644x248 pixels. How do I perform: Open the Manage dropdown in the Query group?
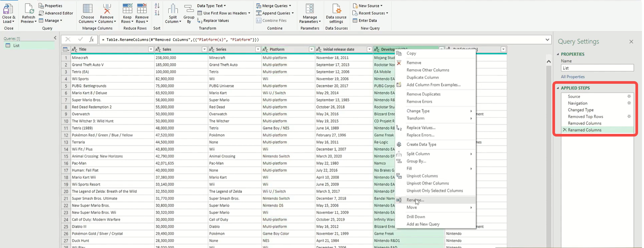pyautogui.click(x=50, y=20)
